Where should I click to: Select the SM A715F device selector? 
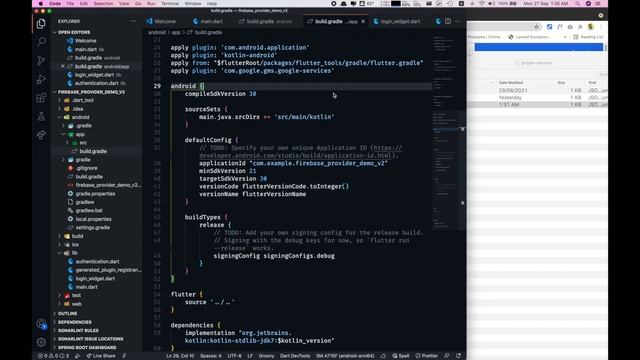point(345,356)
